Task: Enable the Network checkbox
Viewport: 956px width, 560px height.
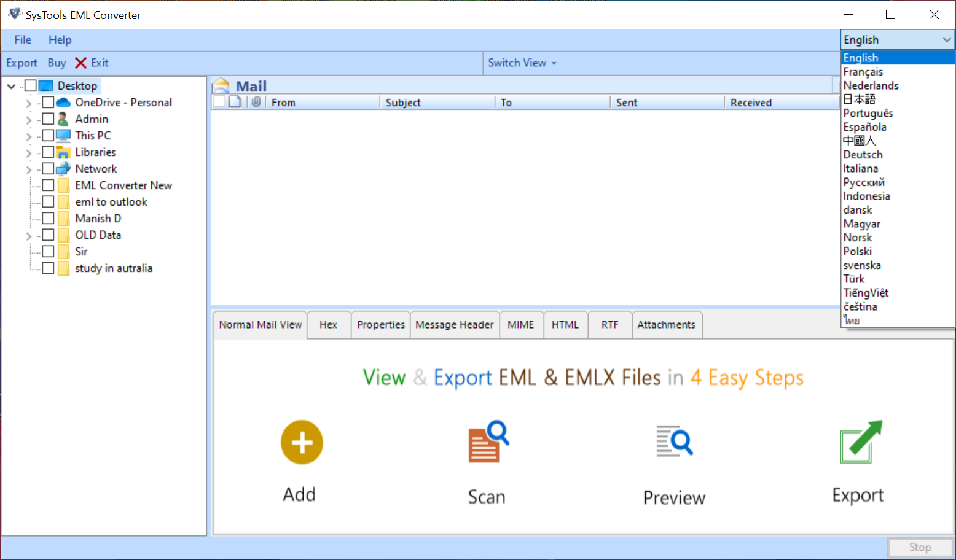Action: coord(48,169)
